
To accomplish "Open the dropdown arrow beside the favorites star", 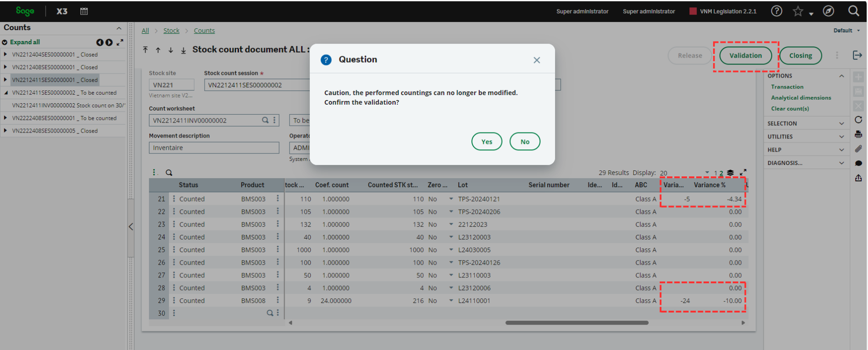I will click(x=811, y=14).
